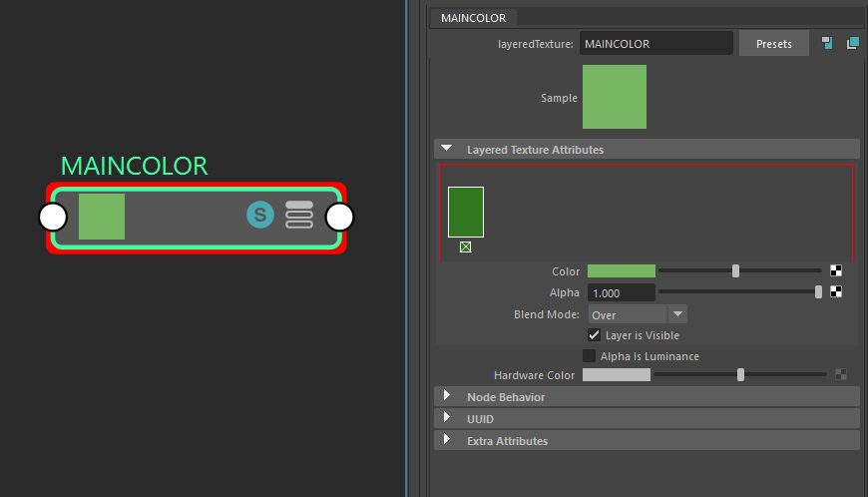Click the Alpha value field showing 1.000
The image size is (868, 497).
click(622, 292)
